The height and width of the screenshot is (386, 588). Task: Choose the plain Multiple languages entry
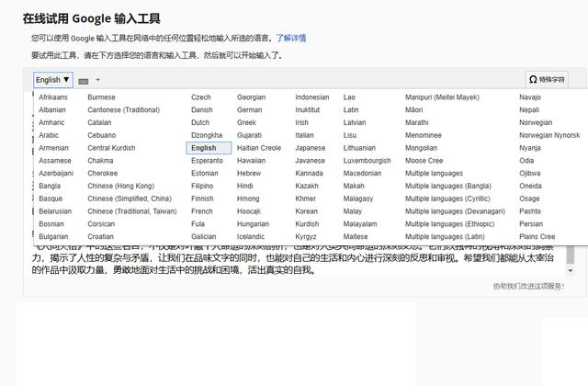(434, 174)
